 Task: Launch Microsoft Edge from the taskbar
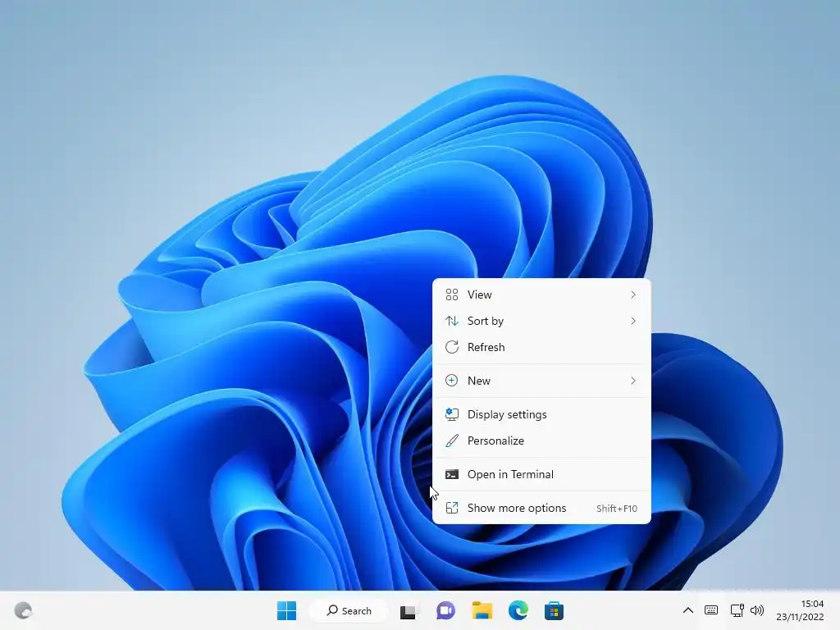pos(518,610)
